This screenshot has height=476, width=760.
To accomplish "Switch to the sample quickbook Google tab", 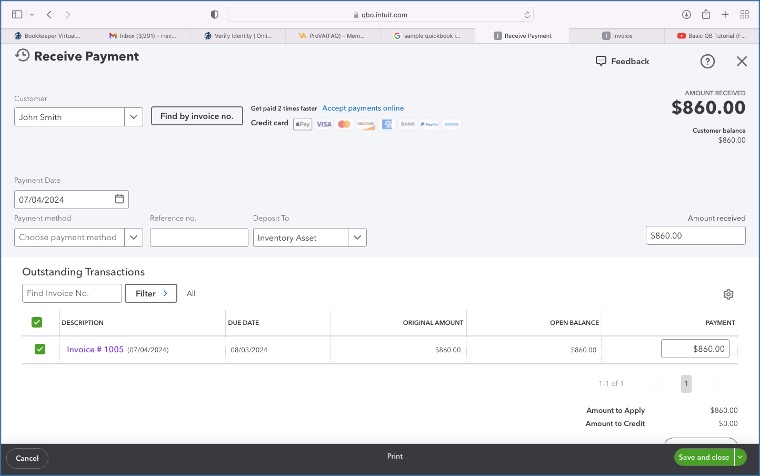I will point(428,36).
